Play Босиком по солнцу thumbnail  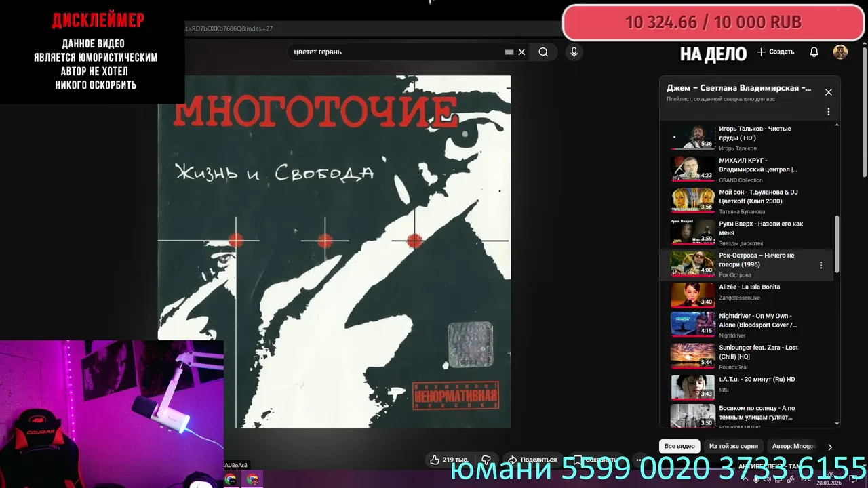[692, 415]
